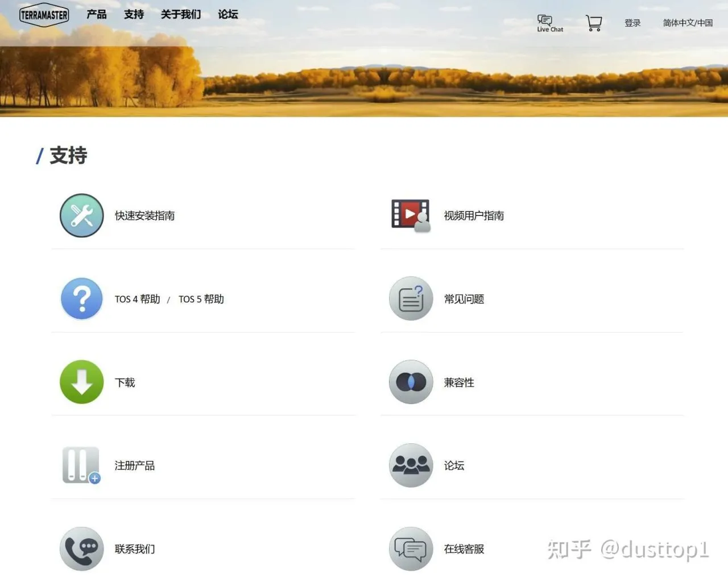728x582 pixels.
Task: Open the 联系我们 link
Action: point(134,549)
